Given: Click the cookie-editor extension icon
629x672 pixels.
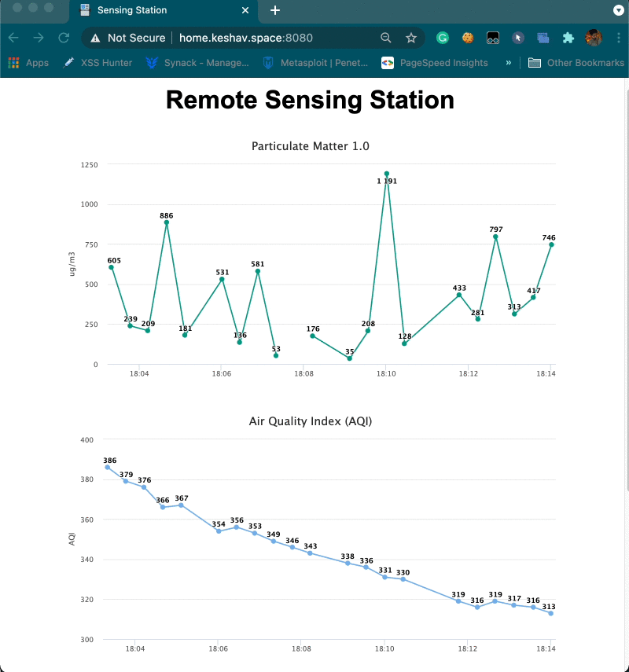Looking at the screenshot, I should (x=467, y=37).
